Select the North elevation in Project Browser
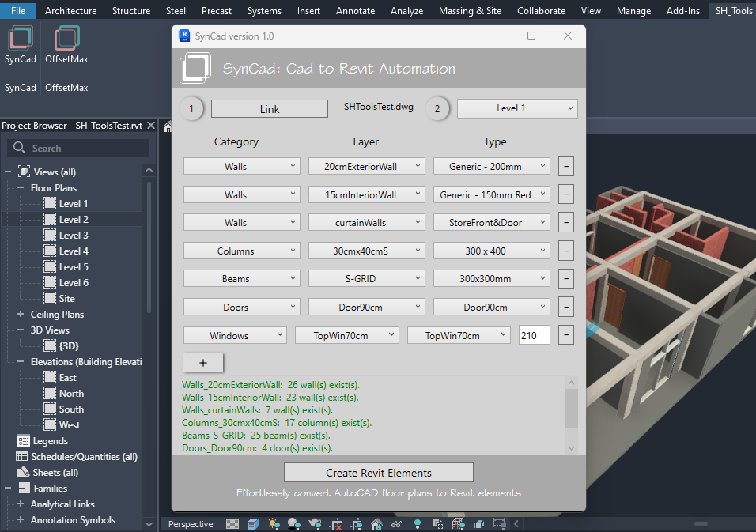 (x=71, y=393)
